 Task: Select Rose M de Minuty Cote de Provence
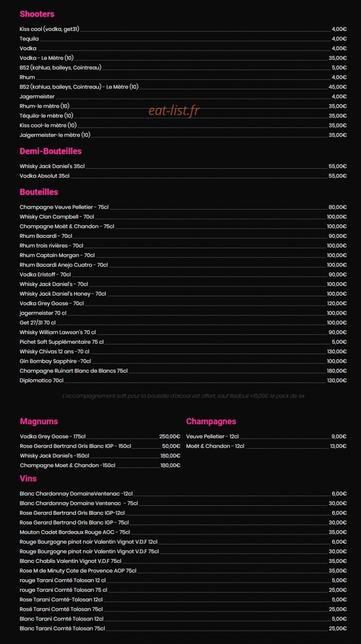pos(183,571)
